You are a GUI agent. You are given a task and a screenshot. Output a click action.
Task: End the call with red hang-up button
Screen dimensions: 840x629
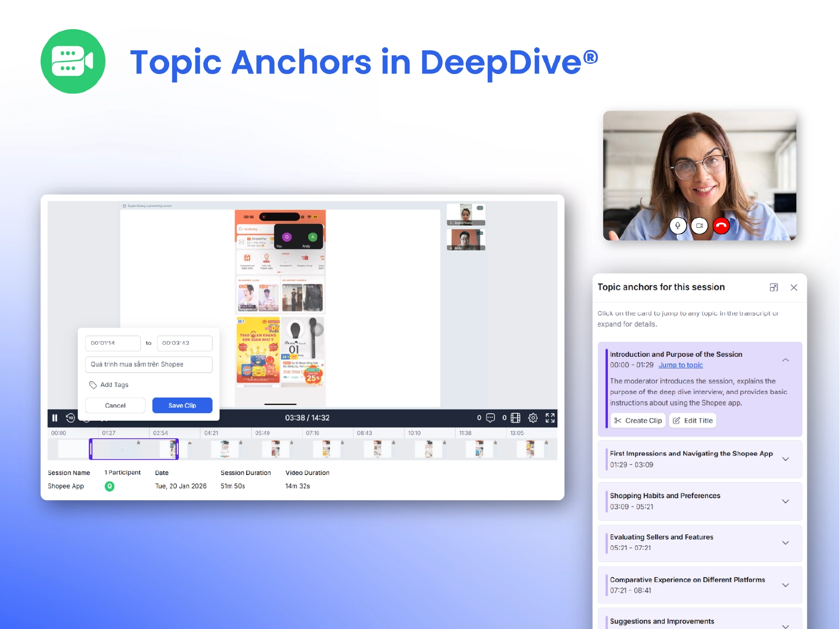click(721, 225)
